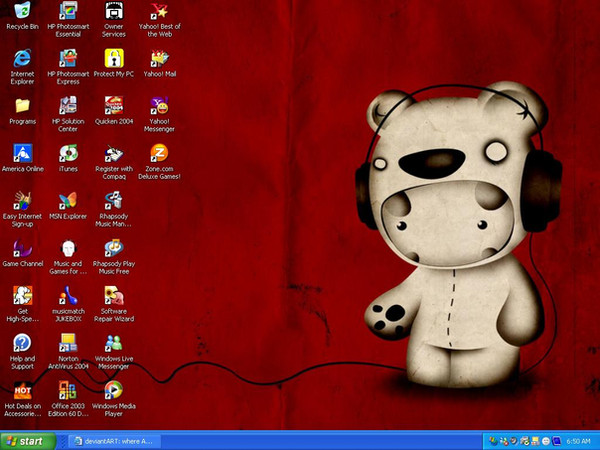Screen dimensions: 600x450
Task: Click the system tray clock
Action: pos(578,440)
